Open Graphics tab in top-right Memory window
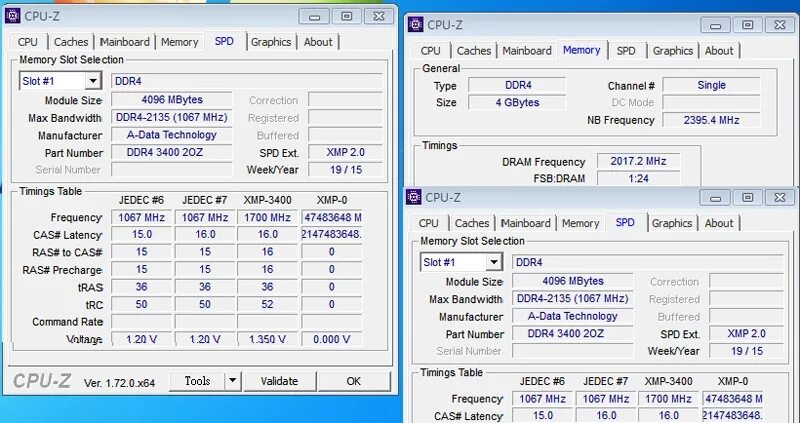The width and height of the screenshot is (800, 423). tap(673, 51)
